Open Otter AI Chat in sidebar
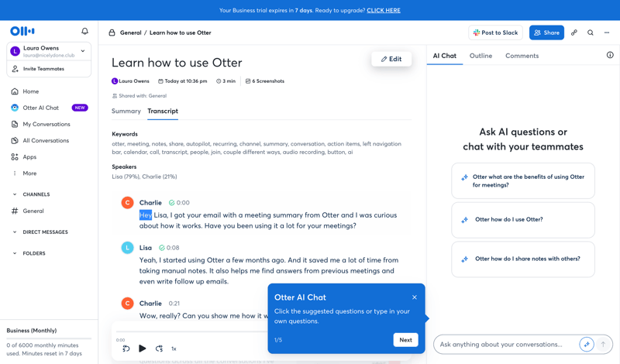The width and height of the screenshot is (620, 364). coord(41,108)
